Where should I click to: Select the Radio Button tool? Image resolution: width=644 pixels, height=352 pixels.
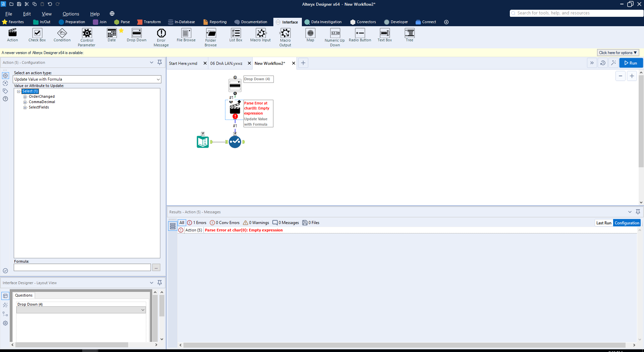[x=360, y=36]
